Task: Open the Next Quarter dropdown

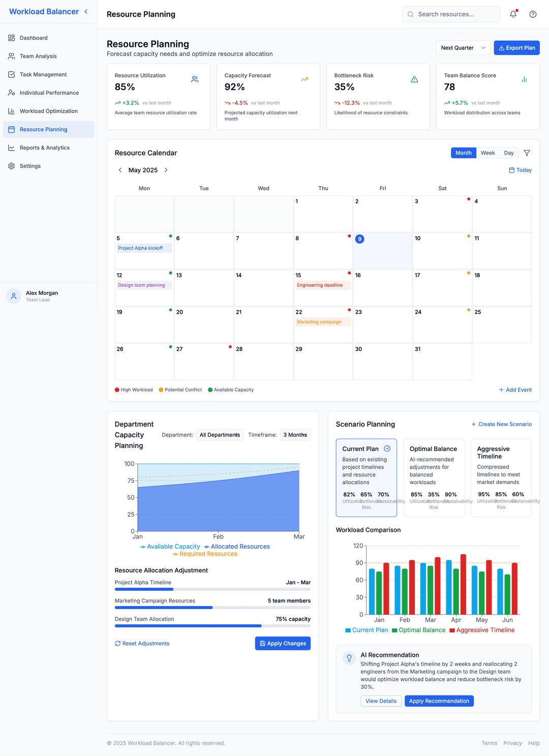Action: pos(463,47)
